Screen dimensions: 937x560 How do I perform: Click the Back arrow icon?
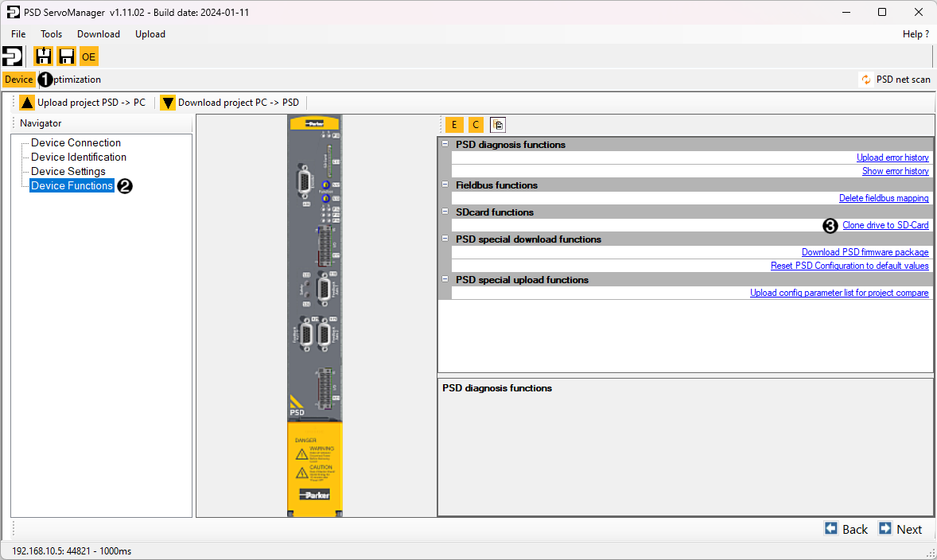[831, 529]
